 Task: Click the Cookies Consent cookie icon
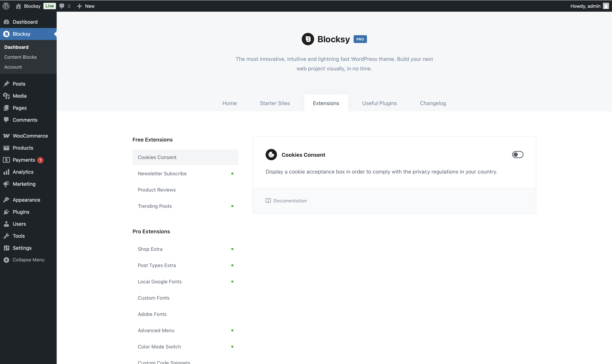click(x=271, y=155)
